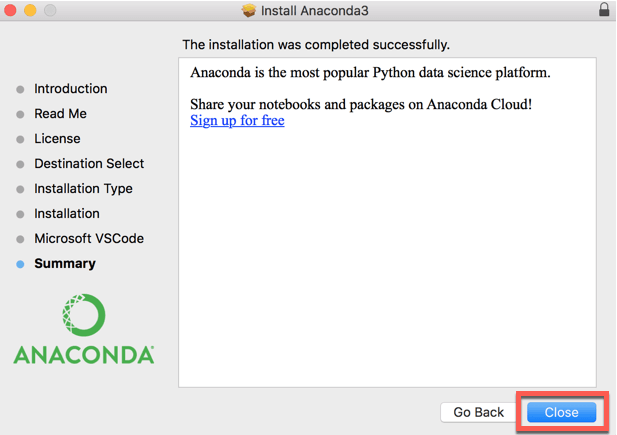Select the Destination Select step
This screenshot has width=617, height=435.
[x=89, y=163]
